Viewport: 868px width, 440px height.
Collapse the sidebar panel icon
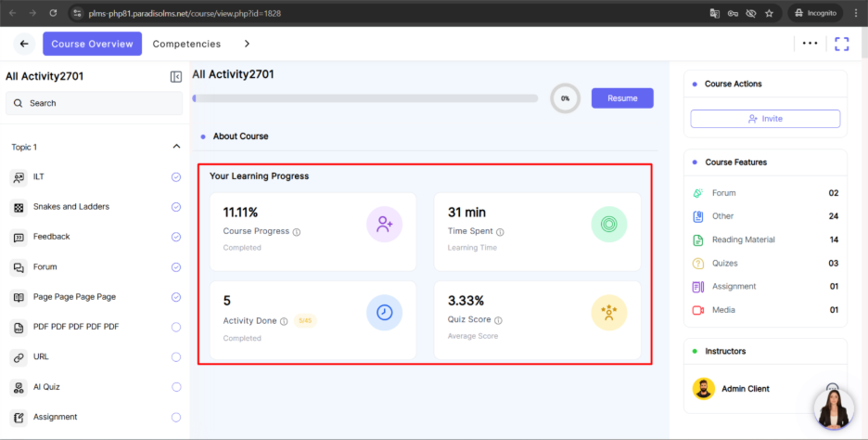click(176, 77)
